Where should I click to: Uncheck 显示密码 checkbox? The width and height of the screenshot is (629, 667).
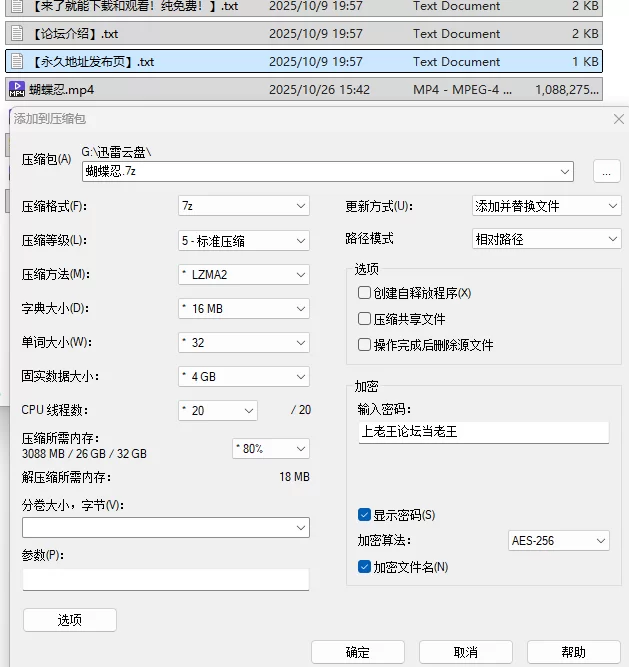click(x=365, y=515)
